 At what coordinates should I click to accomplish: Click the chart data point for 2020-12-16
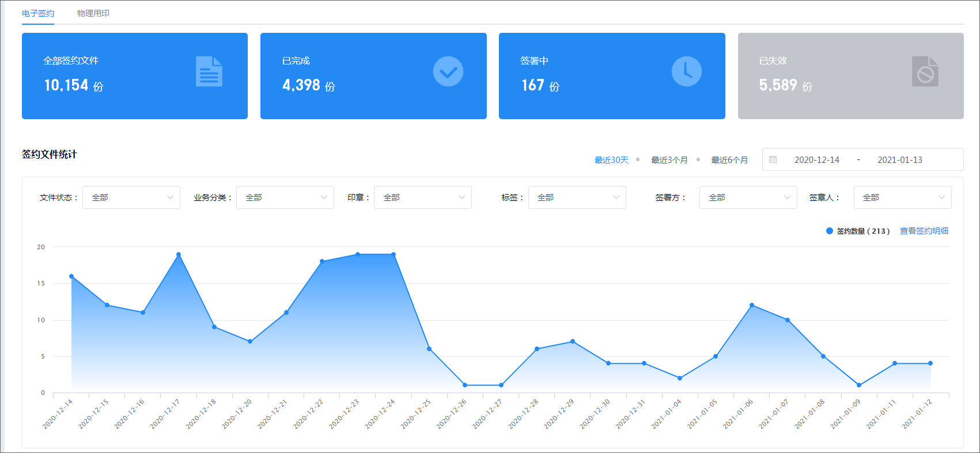pyautogui.click(x=143, y=313)
